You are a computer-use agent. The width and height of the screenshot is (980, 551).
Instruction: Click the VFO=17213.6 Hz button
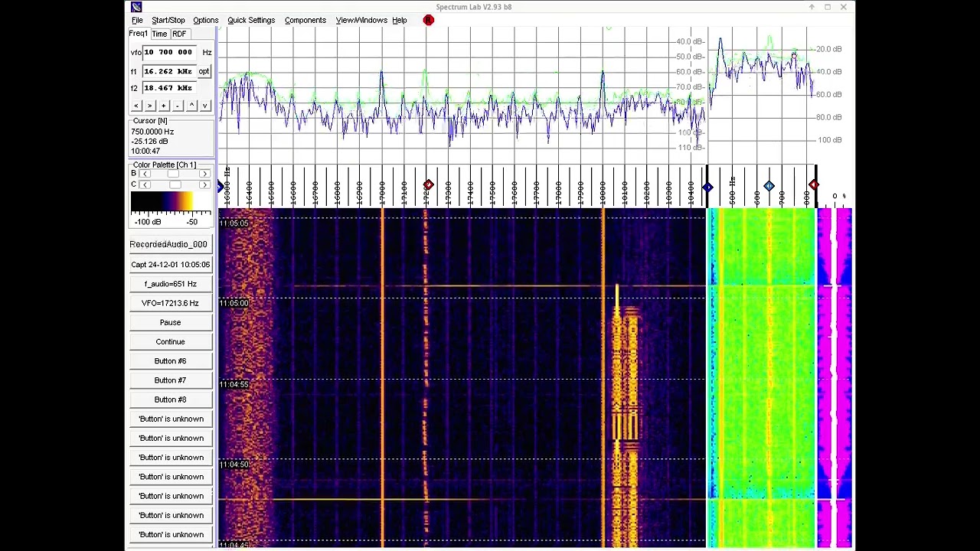pos(170,303)
